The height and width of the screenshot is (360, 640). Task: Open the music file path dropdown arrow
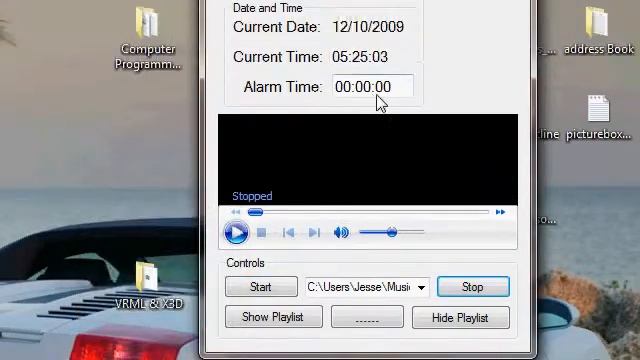click(x=422, y=287)
